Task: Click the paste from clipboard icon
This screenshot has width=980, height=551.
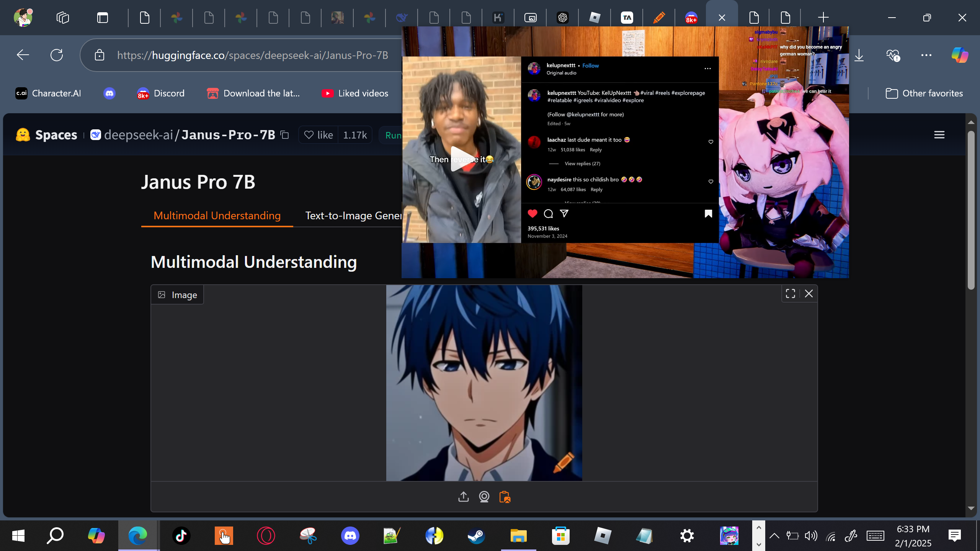Action: tap(505, 497)
